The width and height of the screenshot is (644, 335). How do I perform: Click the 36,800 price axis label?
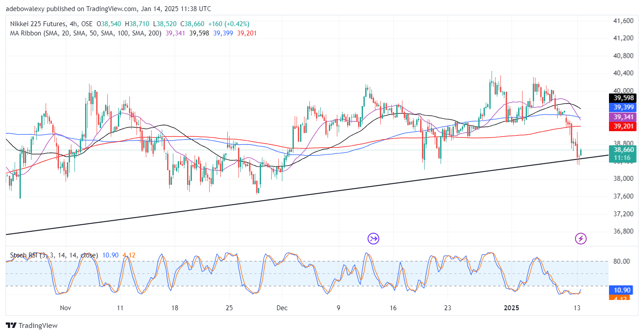[x=624, y=231]
